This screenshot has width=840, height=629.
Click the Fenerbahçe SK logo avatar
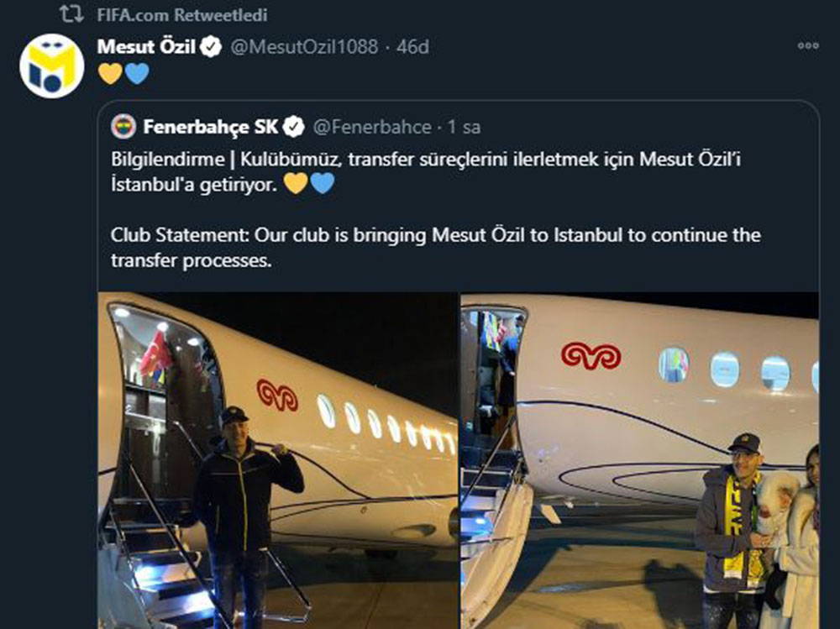point(123,127)
